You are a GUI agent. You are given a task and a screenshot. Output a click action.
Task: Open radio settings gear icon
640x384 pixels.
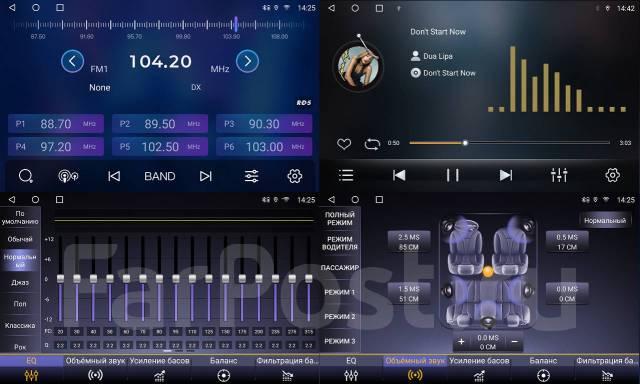[295, 176]
